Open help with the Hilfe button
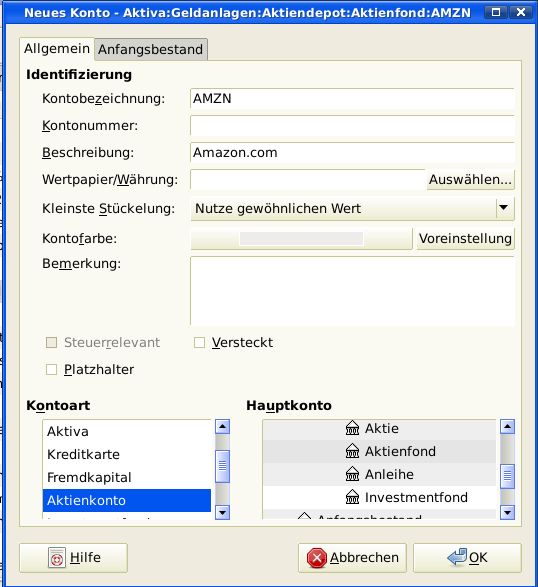The image size is (538, 587). tap(73, 558)
